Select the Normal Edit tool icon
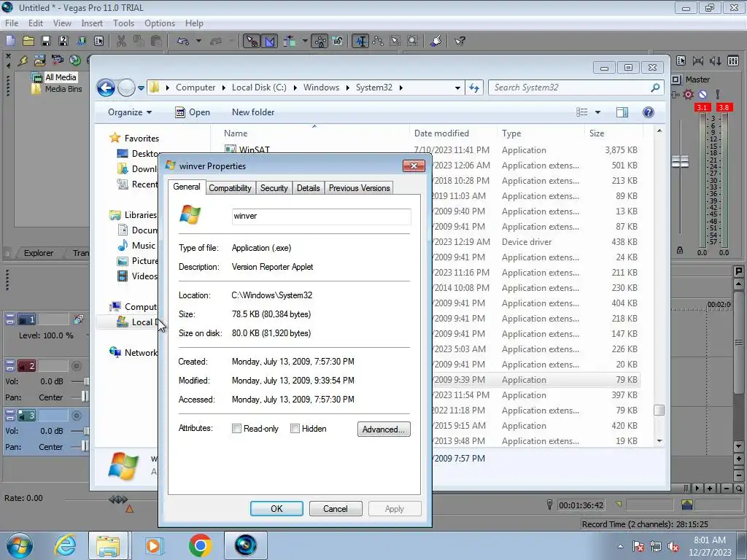 coord(360,41)
